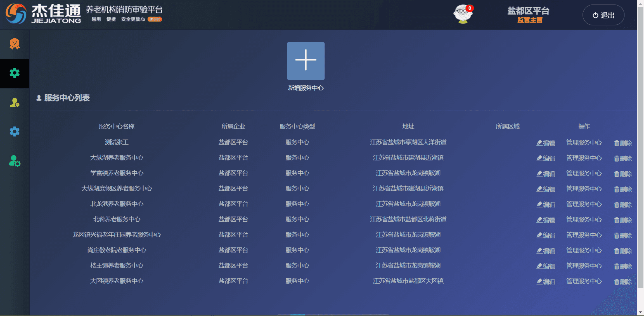Delete the 测试张工 row
This screenshot has width=644, height=316.
pos(623,143)
